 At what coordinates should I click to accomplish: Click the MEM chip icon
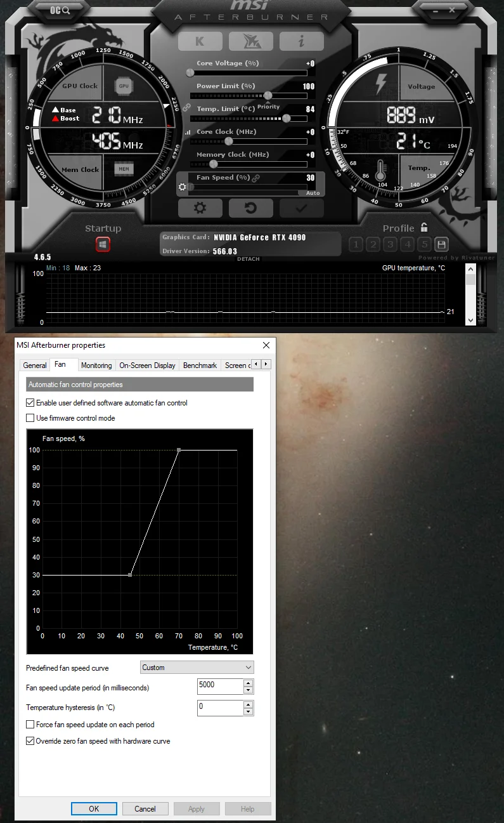point(124,169)
